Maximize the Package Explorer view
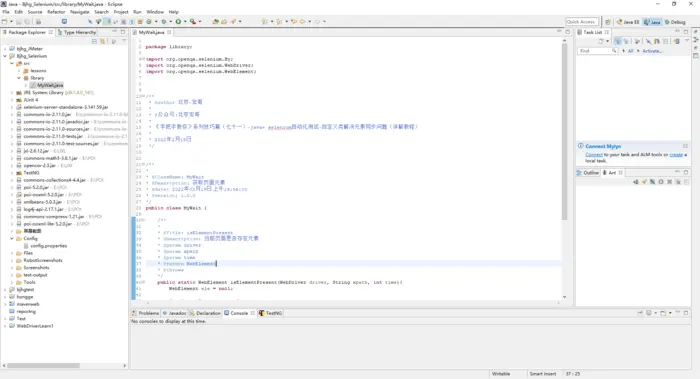 (123, 32)
